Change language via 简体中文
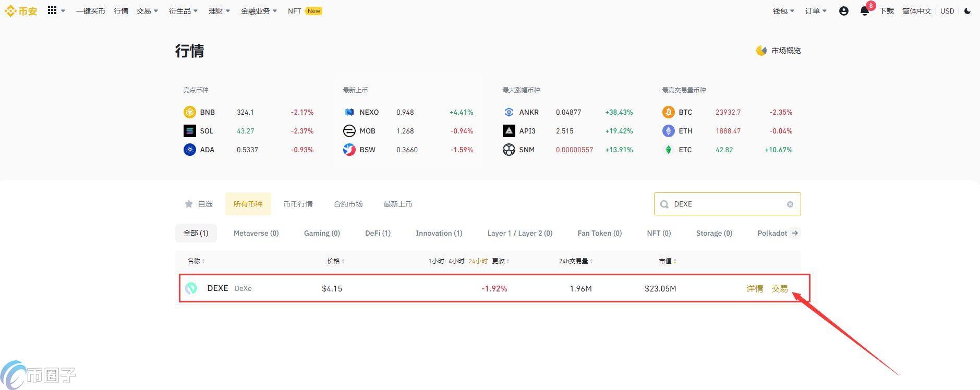The width and height of the screenshot is (980, 390). 916,11
